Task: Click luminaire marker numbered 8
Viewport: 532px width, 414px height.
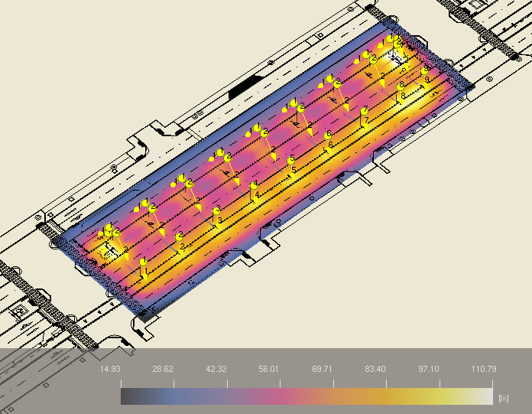Action: (401, 86)
